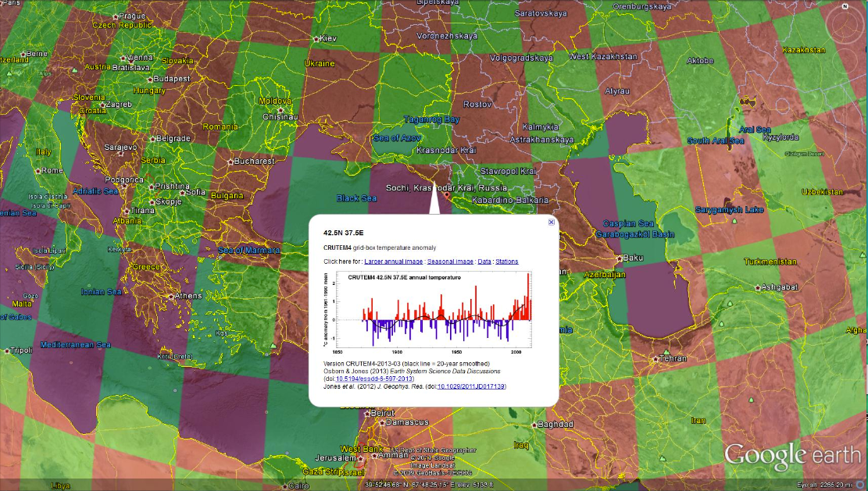Click the Bucharest city marker

click(230, 162)
